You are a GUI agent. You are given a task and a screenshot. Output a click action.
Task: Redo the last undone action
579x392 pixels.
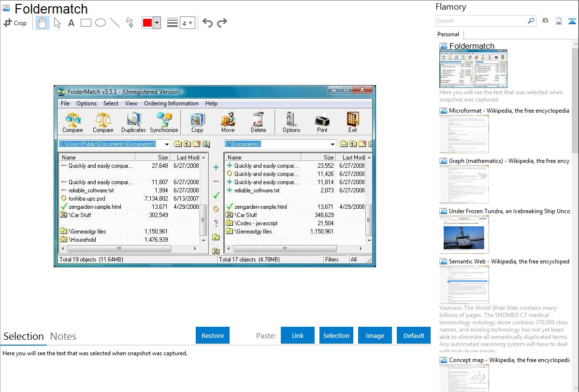point(222,23)
